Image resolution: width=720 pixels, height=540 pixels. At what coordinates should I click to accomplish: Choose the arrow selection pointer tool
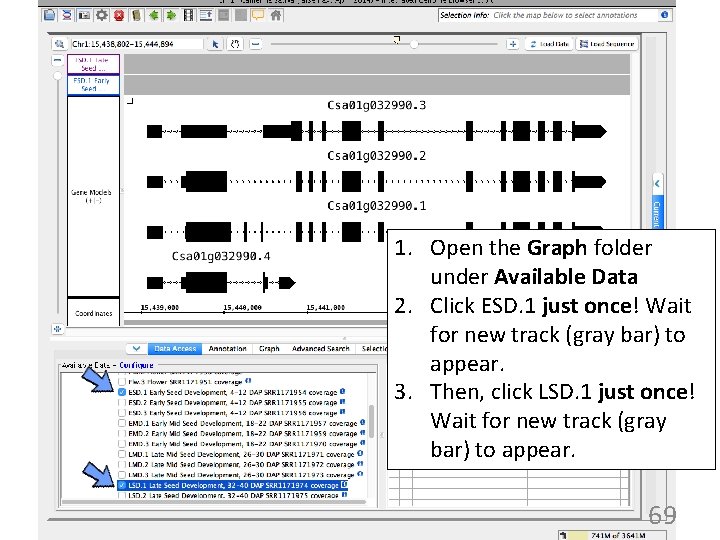pyautogui.click(x=215, y=44)
